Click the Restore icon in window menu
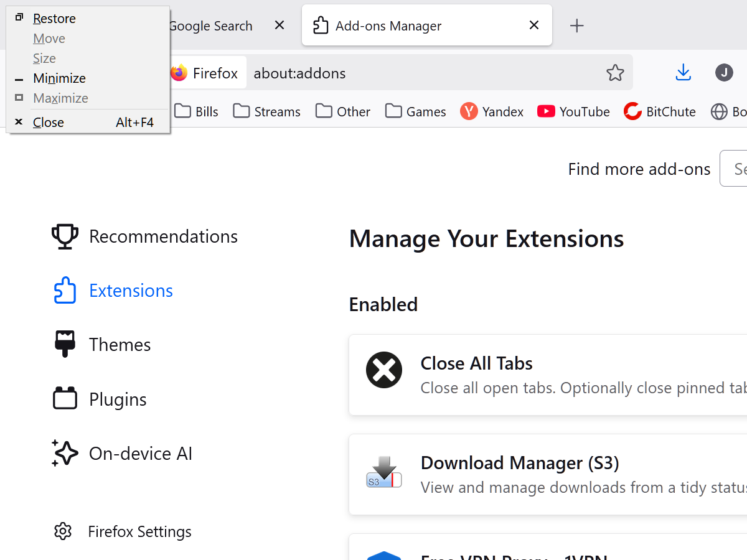This screenshot has height=560, width=747. [x=19, y=17]
